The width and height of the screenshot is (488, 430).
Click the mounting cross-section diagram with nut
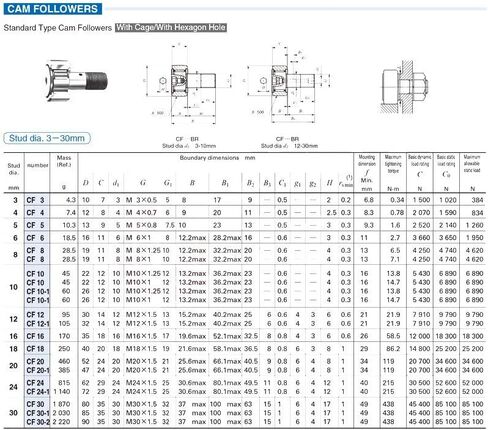point(404,86)
